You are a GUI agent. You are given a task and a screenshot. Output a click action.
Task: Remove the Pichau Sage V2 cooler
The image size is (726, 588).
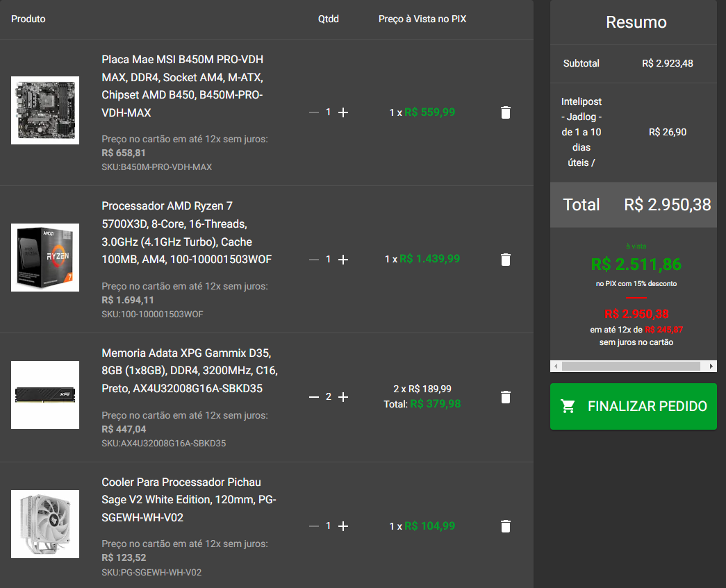click(506, 526)
